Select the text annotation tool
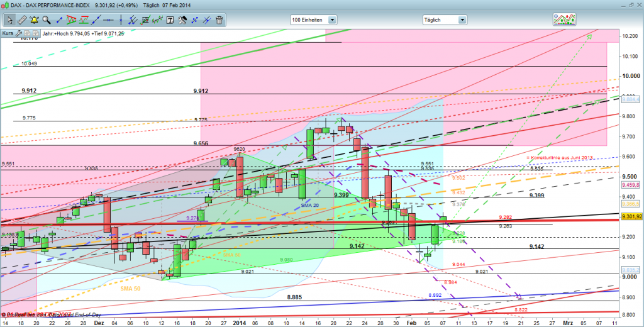Image resolution: width=644 pixels, height=327 pixels. point(170,19)
